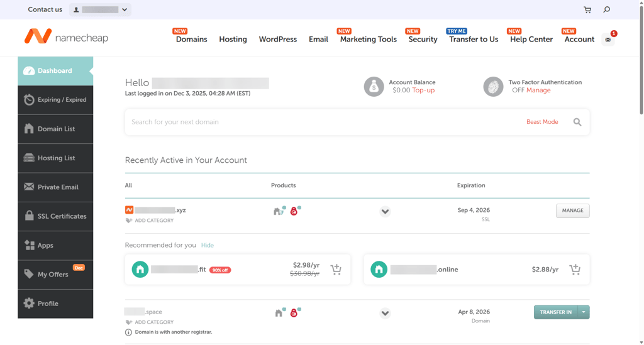Expand the .space domain row details

pos(385,314)
